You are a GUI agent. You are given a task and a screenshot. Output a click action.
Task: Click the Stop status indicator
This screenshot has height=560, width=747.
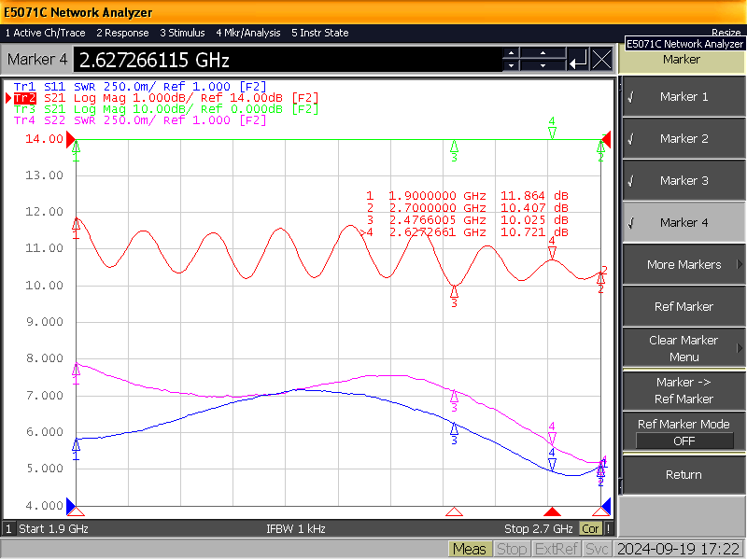(x=511, y=550)
